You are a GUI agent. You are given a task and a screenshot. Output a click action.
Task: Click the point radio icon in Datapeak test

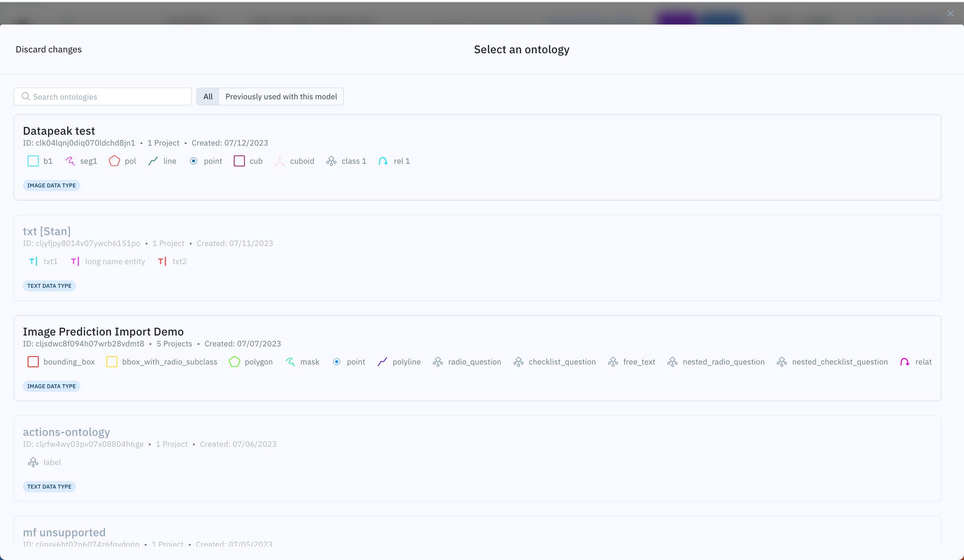pos(194,161)
